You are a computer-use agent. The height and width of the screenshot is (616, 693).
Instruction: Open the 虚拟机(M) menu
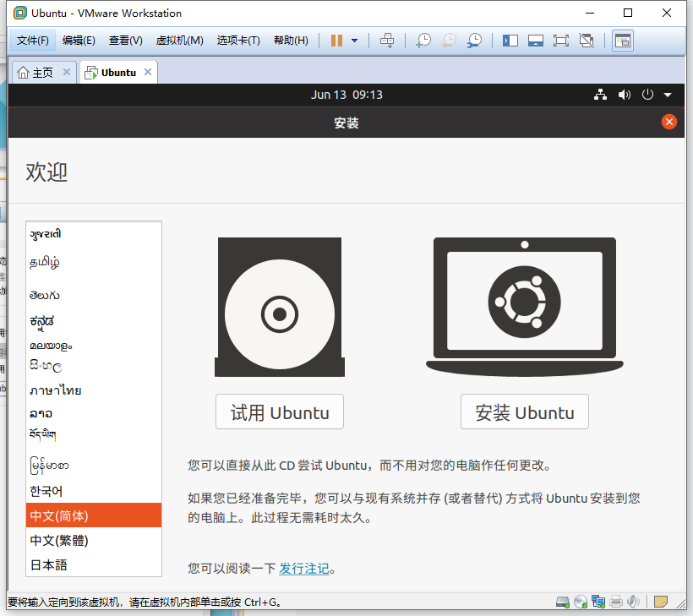[x=179, y=41]
